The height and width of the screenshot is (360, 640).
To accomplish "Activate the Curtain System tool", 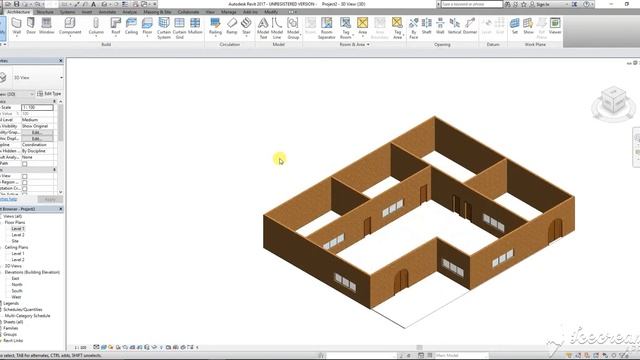I will [x=164, y=28].
